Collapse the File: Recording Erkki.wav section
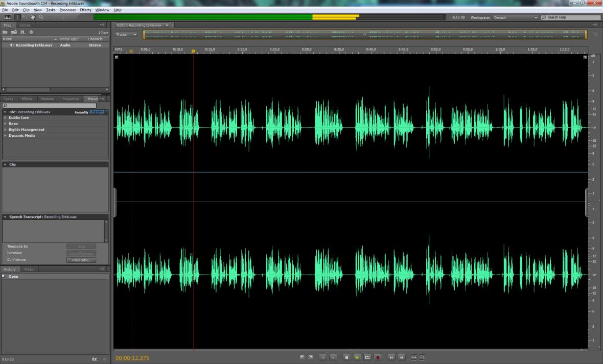 [6, 112]
